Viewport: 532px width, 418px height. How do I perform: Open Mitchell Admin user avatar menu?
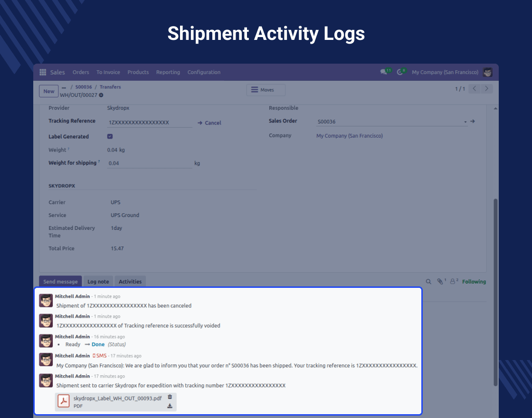[x=487, y=72]
